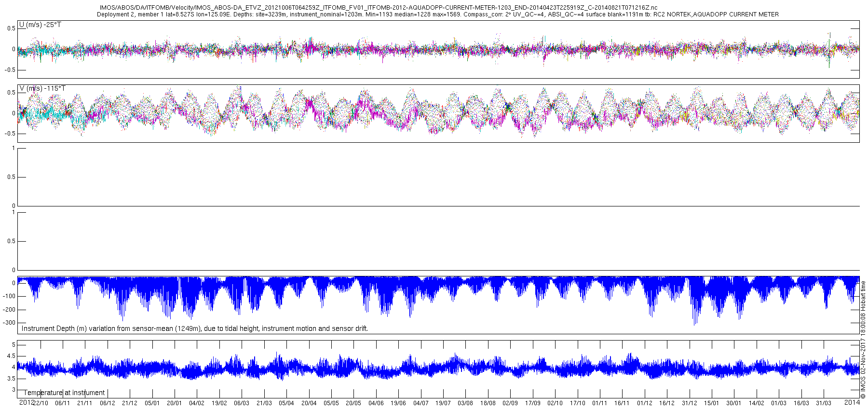
Task: Click the 19/02 date tick label
Action: pyautogui.click(x=219, y=403)
